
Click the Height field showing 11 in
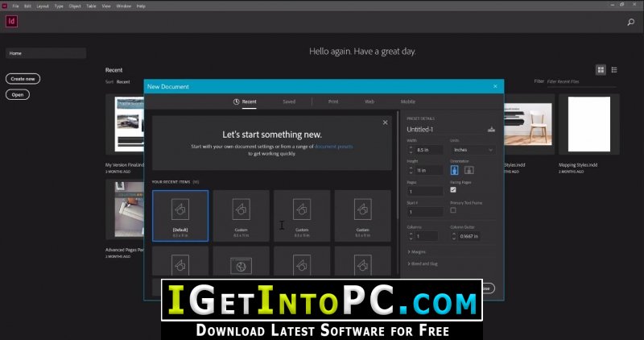pyautogui.click(x=429, y=170)
